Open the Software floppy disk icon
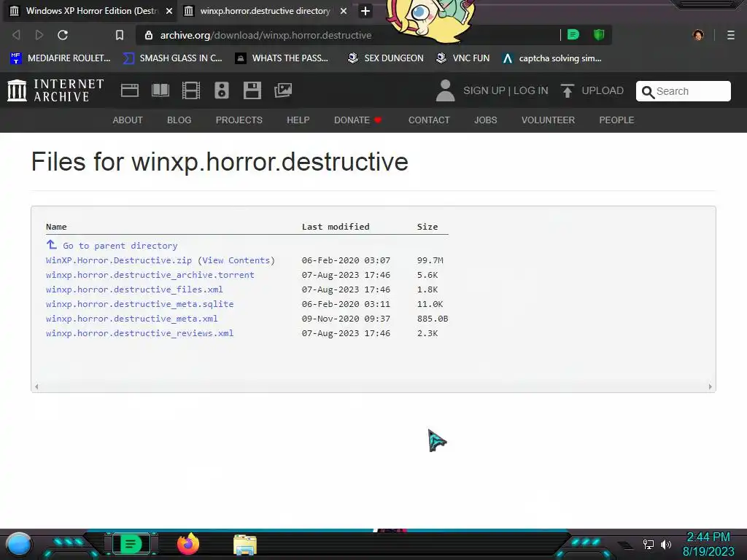Image resolution: width=747 pixels, height=560 pixels. click(x=252, y=90)
